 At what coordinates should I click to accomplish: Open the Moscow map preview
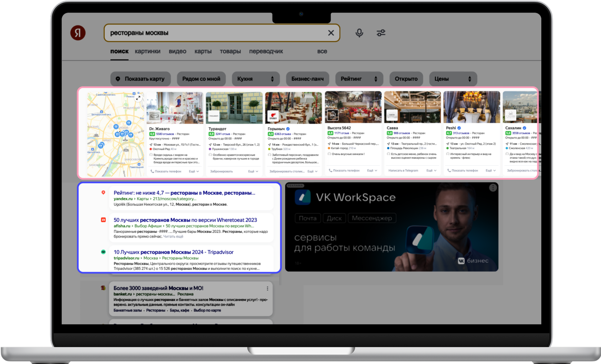[x=116, y=134]
